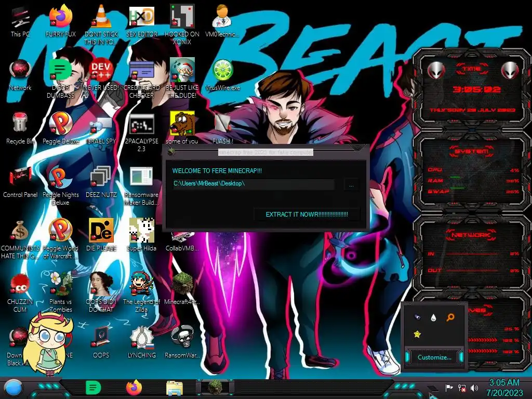Image resolution: width=532 pixels, height=399 pixels.
Task: Click the water drop icon in tray overflow
Action: click(433, 317)
